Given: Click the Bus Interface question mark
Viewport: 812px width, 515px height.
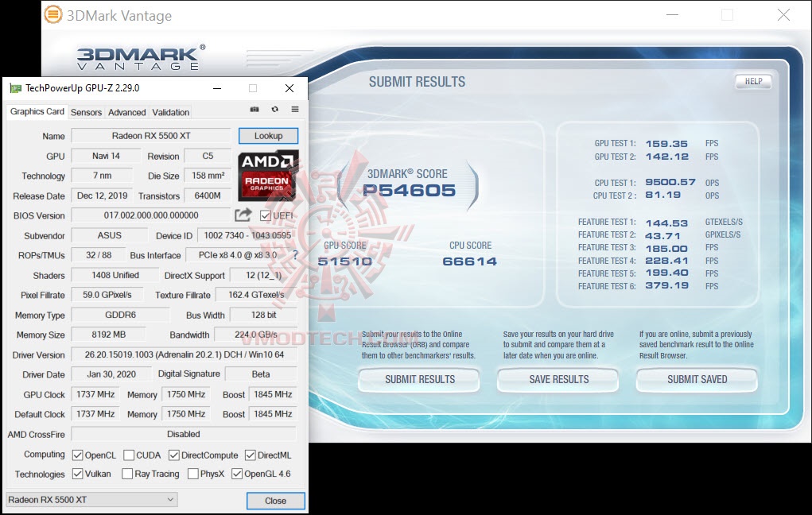Looking at the screenshot, I should [295, 254].
